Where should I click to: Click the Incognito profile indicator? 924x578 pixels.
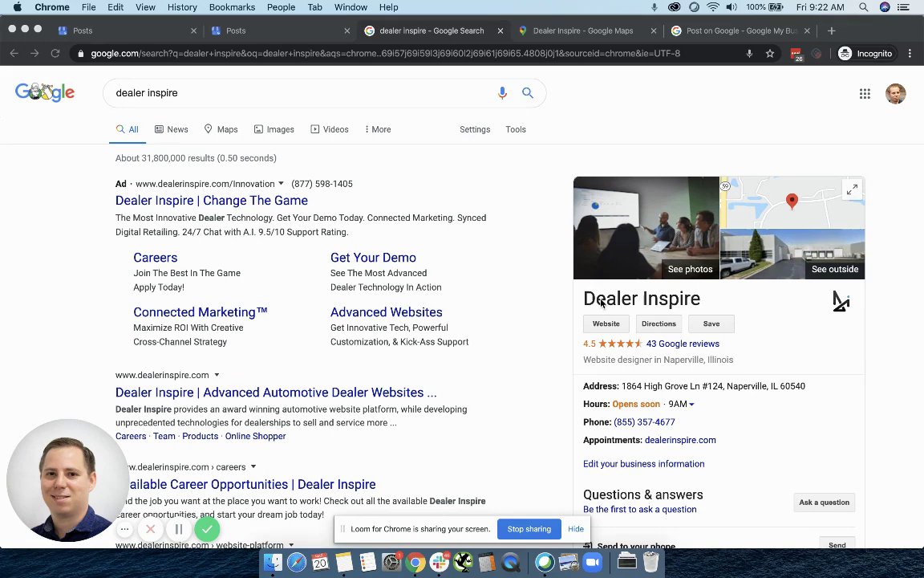(x=865, y=54)
